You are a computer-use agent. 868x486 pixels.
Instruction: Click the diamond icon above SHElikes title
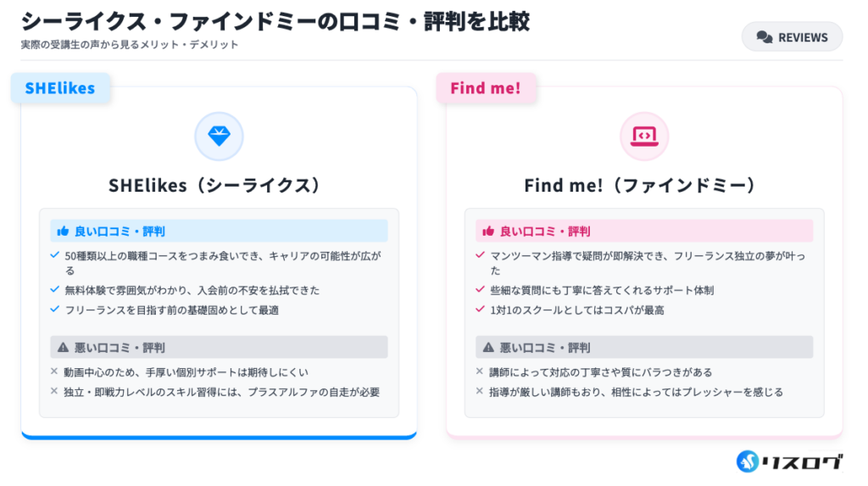[219, 136]
